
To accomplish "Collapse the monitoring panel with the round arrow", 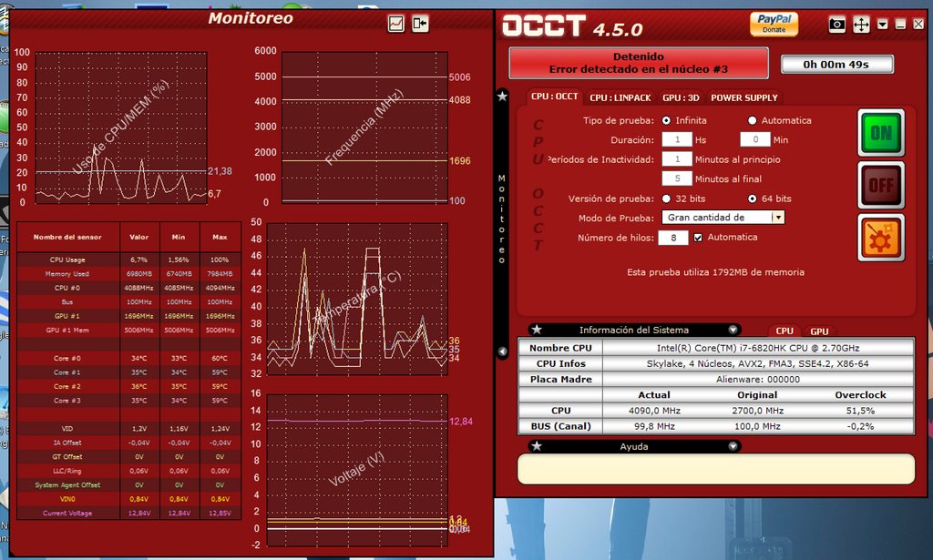I will point(502,351).
